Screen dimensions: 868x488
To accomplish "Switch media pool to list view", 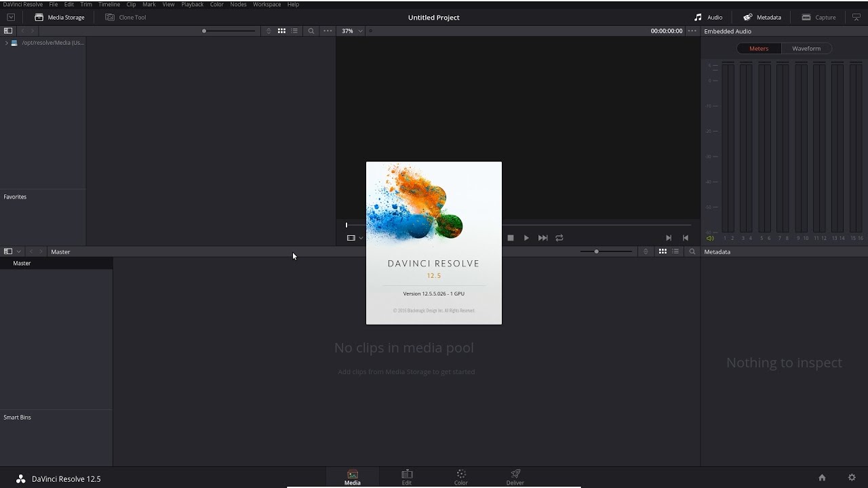I will click(x=675, y=251).
